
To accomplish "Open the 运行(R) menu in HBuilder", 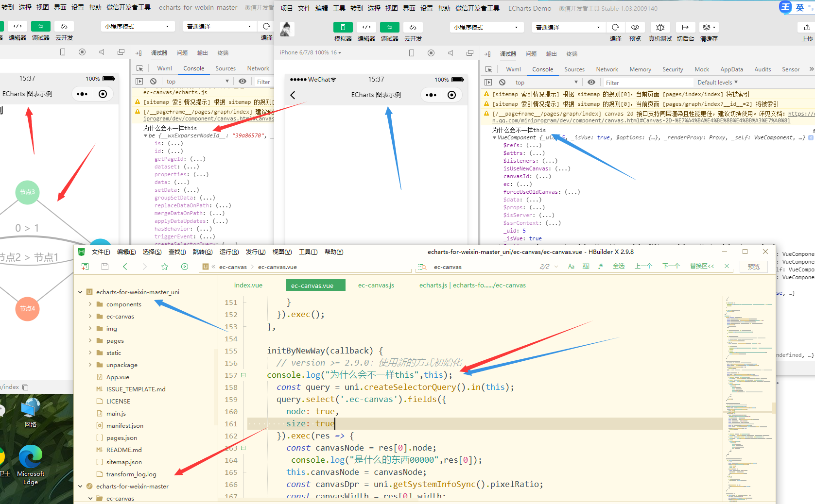I will [x=229, y=252].
